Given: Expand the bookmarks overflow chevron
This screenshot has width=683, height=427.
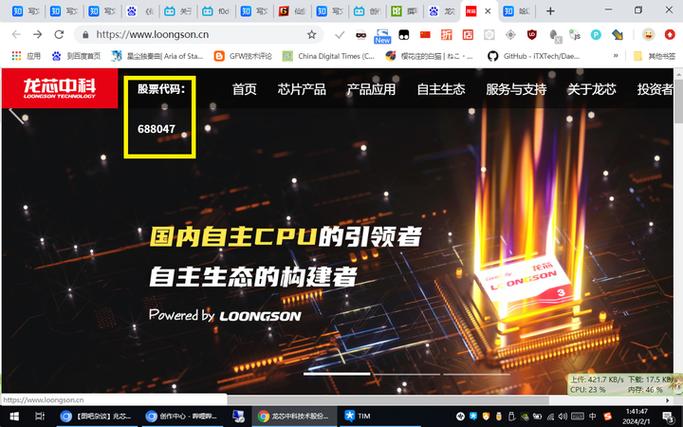Looking at the screenshot, I should pyautogui.click(x=615, y=56).
